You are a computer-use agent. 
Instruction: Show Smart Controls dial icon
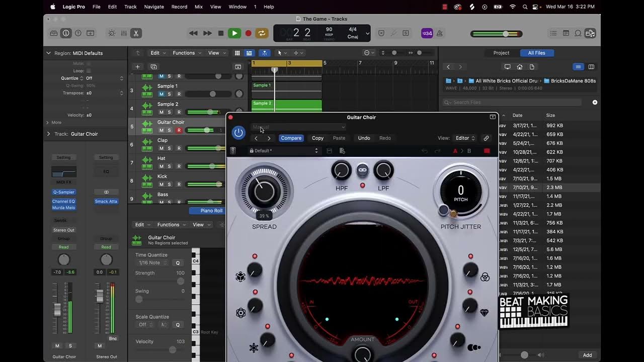(112, 33)
